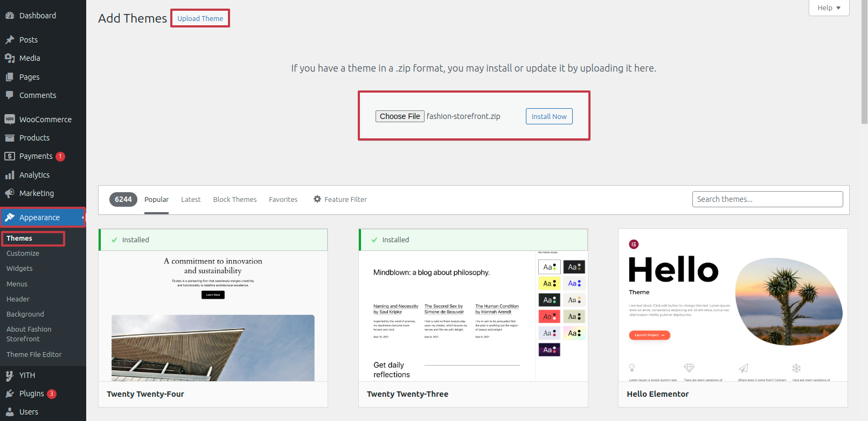Image resolution: width=868 pixels, height=421 pixels.
Task: Click the Media icon in sidebar
Action: tap(10, 58)
